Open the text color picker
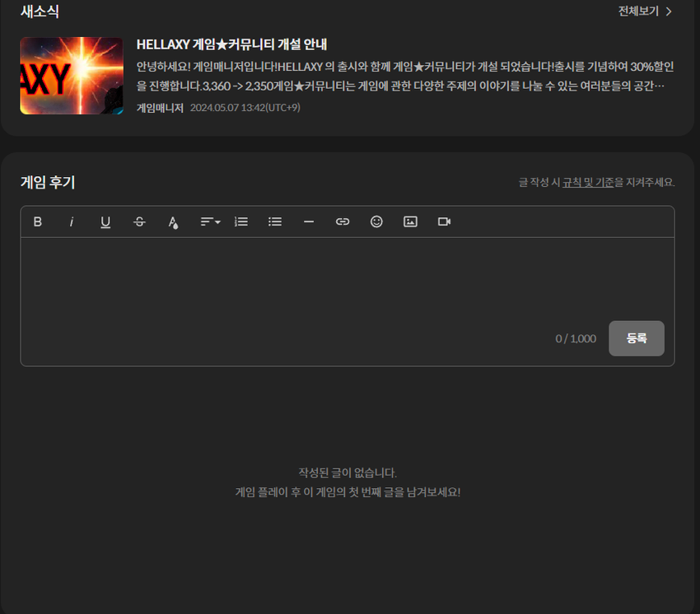This screenshot has width=700, height=614. coord(173,222)
